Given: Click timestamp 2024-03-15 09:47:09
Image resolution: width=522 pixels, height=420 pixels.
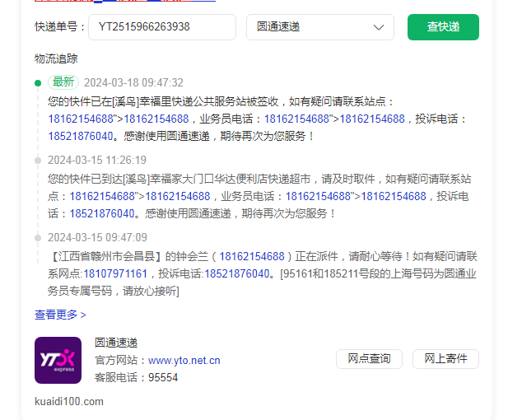Looking at the screenshot, I should pyautogui.click(x=97, y=237).
